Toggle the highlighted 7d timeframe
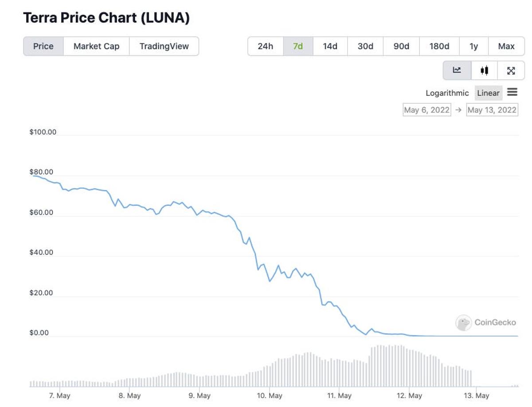532x407 pixels. (297, 46)
